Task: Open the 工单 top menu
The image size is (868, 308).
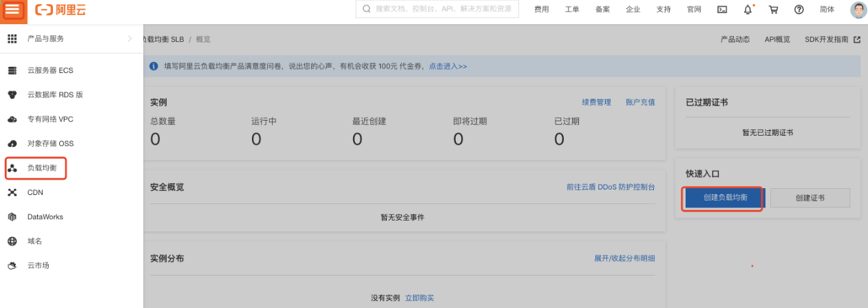Action: pyautogui.click(x=572, y=10)
